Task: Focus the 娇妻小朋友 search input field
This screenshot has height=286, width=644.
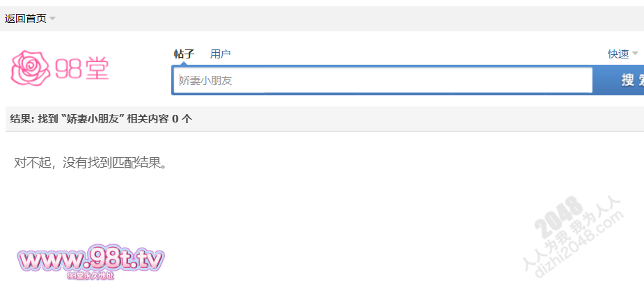Action: 382,80
